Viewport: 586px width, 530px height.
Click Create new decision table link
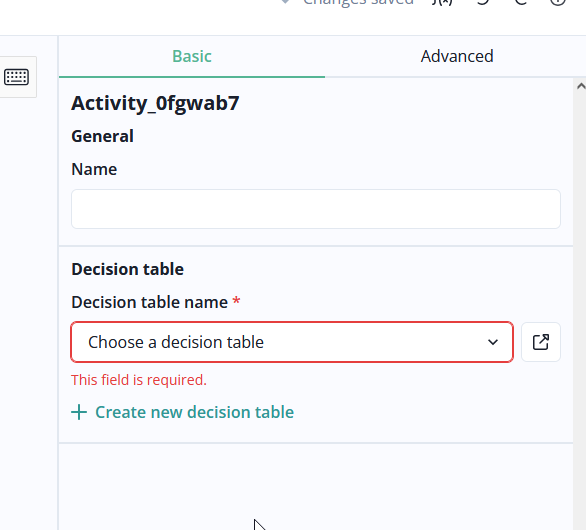click(194, 412)
